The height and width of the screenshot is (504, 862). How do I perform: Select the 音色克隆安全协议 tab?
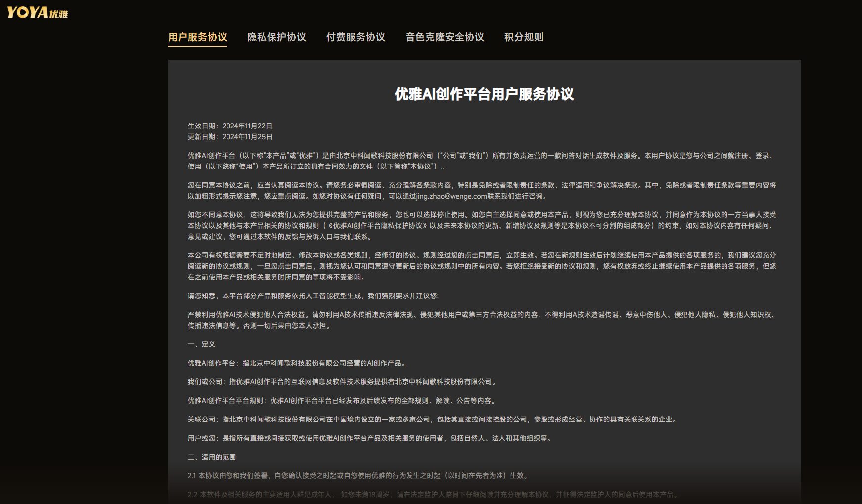(x=445, y=37)
